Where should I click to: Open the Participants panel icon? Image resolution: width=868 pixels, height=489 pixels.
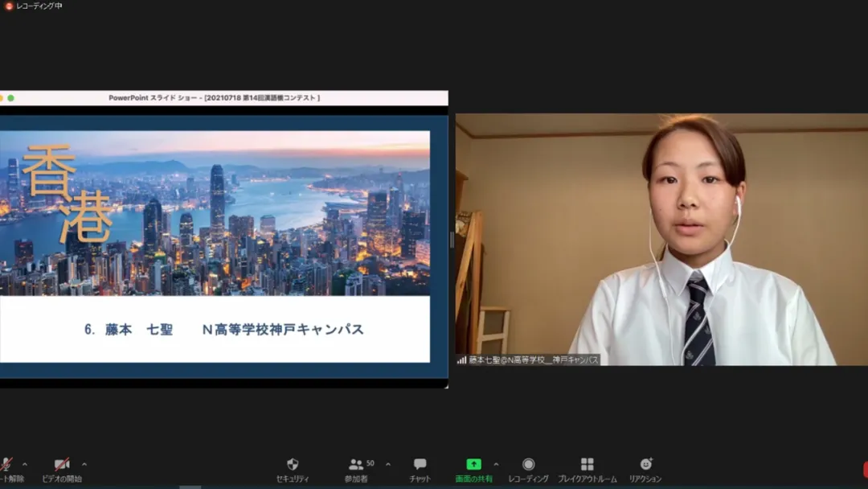coord(356,464)
